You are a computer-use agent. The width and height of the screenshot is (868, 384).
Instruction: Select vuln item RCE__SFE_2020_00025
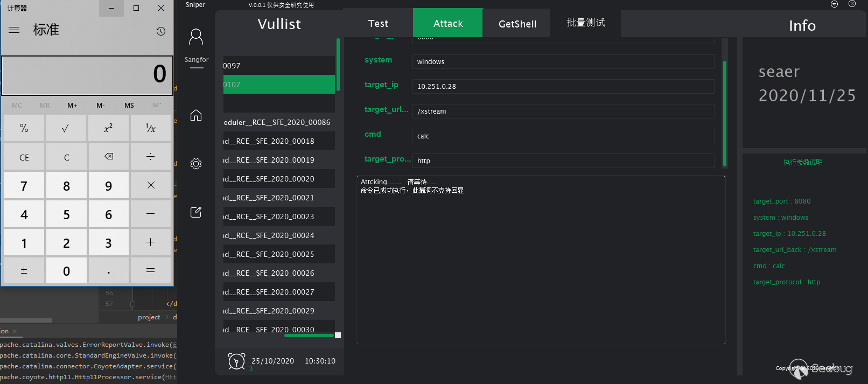[279, 254]
